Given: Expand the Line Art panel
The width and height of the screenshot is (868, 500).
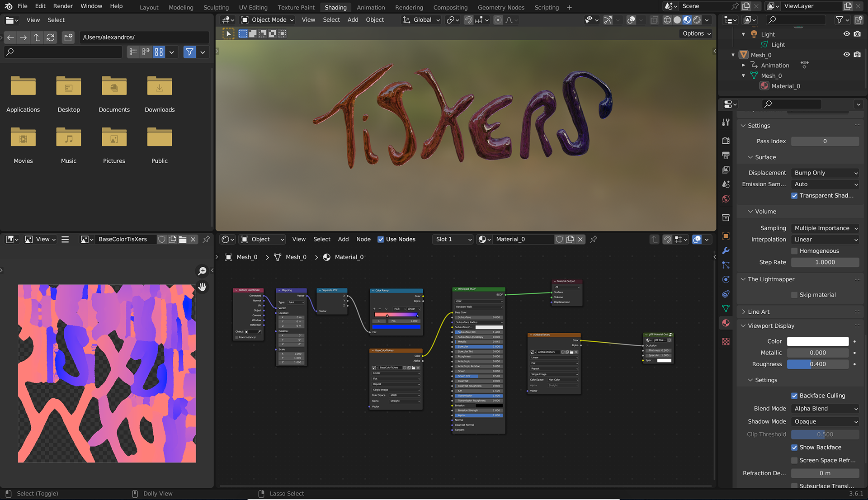Looking at the screenshot, I should point(759,312).
